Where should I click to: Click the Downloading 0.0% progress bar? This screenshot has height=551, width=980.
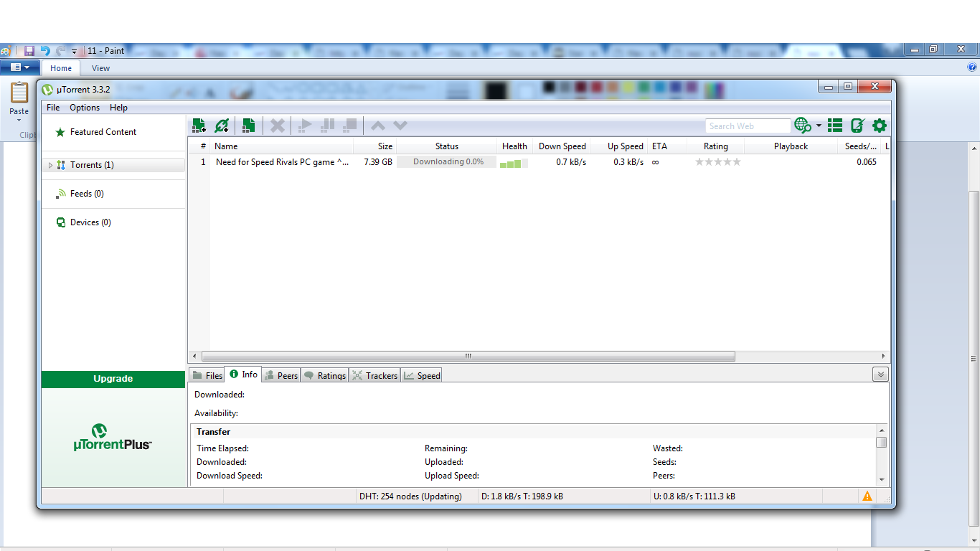coord(446,162)
